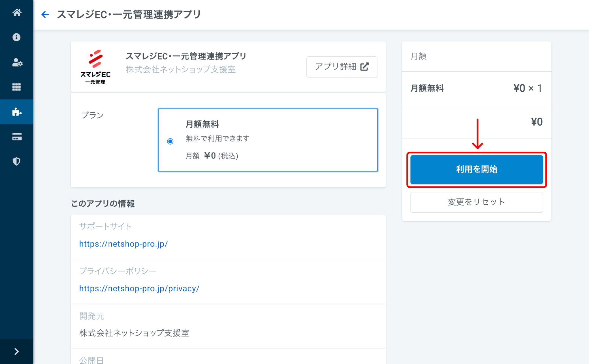Image resolution: width=589 pixels, height=364 pixels.
Task: Click the スマレジEC app logo thumbnail
Action: click(96, 67)
